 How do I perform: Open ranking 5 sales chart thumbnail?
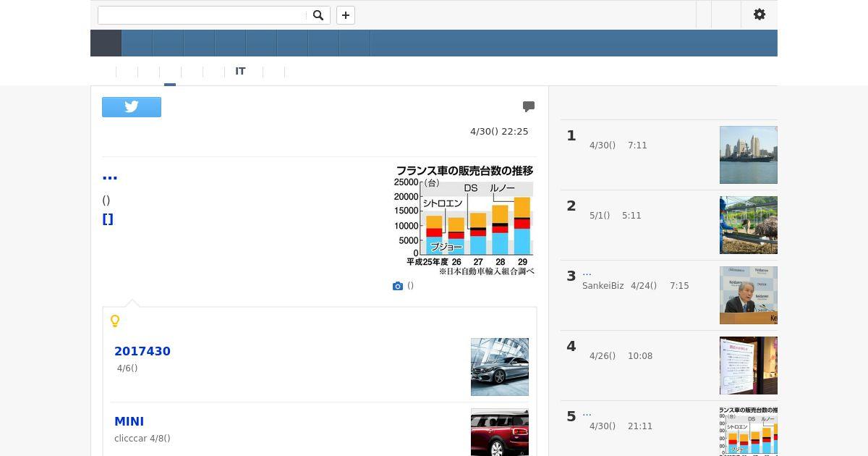point(749,431)
